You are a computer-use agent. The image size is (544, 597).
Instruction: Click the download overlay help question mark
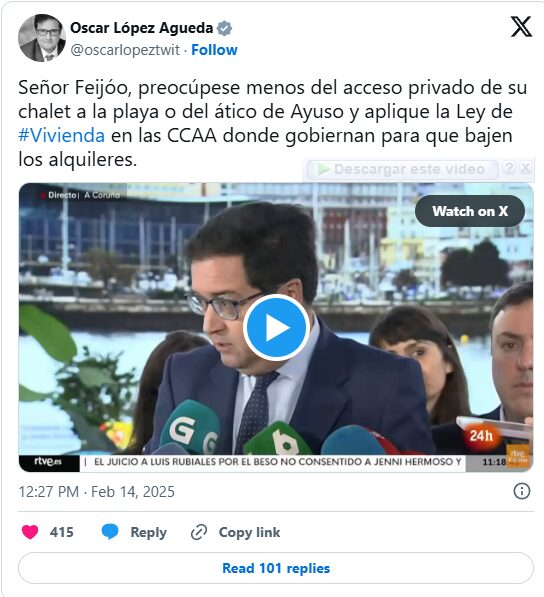[x=509, y=168]
